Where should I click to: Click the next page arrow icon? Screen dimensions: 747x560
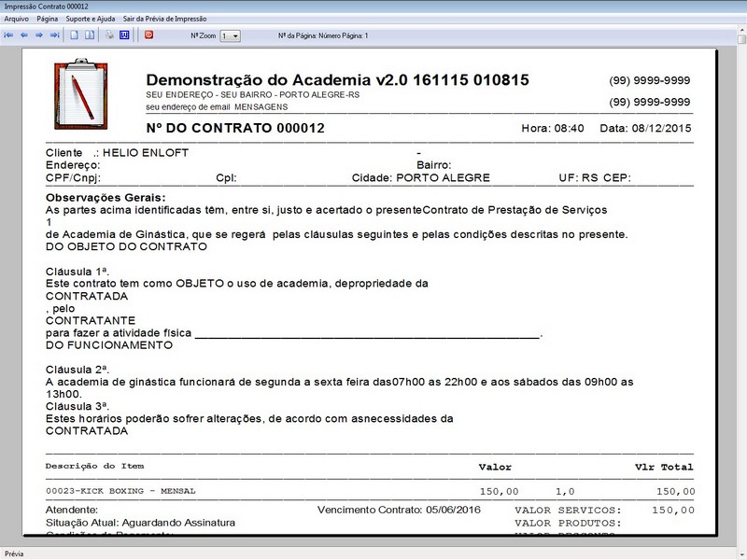39,35
